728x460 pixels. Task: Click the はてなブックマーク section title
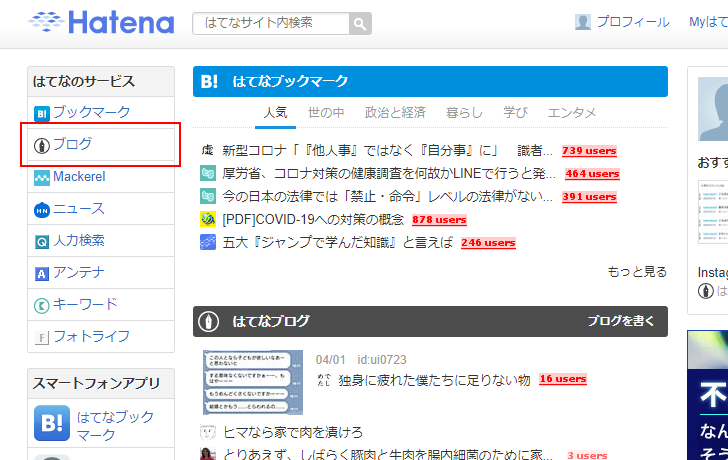[290, 81]
